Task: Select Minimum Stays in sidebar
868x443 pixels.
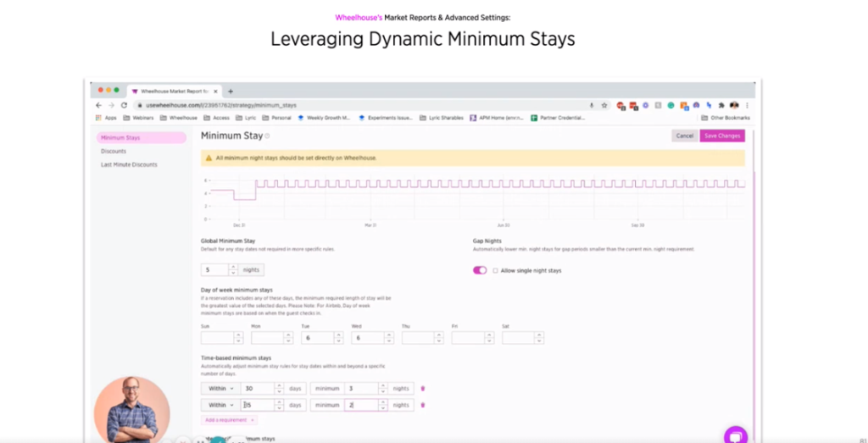Action: pos(142,138)
